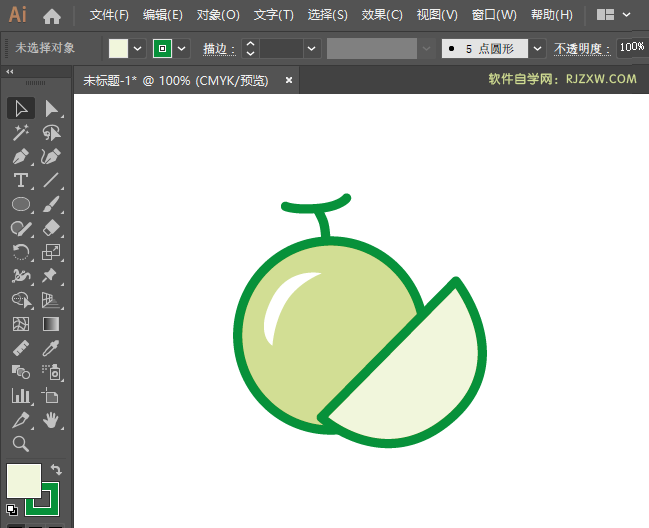This screenshot has width=649, height=528.
Task: Pick the Pen tool
Action: (x=21, y=157)
